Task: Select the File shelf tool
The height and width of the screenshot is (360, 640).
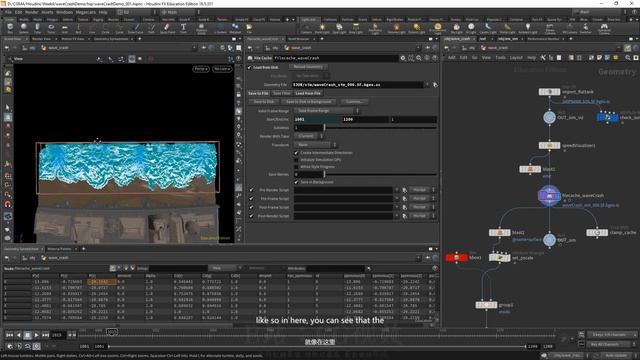Action: point(249,28)
